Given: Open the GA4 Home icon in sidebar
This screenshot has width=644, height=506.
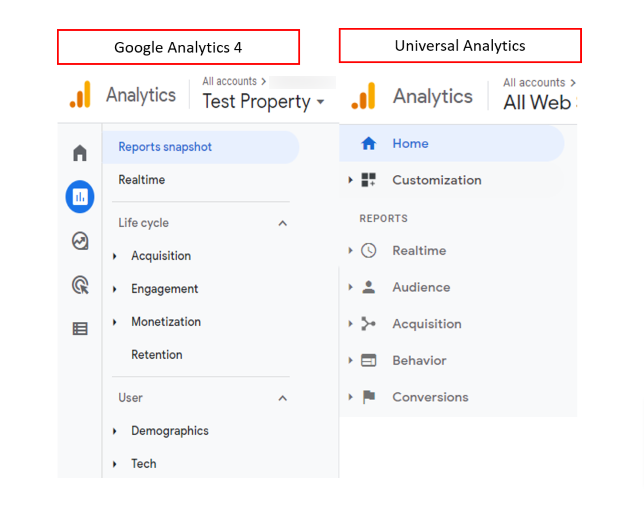Looking at the screenshot, I should coord(80,153).
